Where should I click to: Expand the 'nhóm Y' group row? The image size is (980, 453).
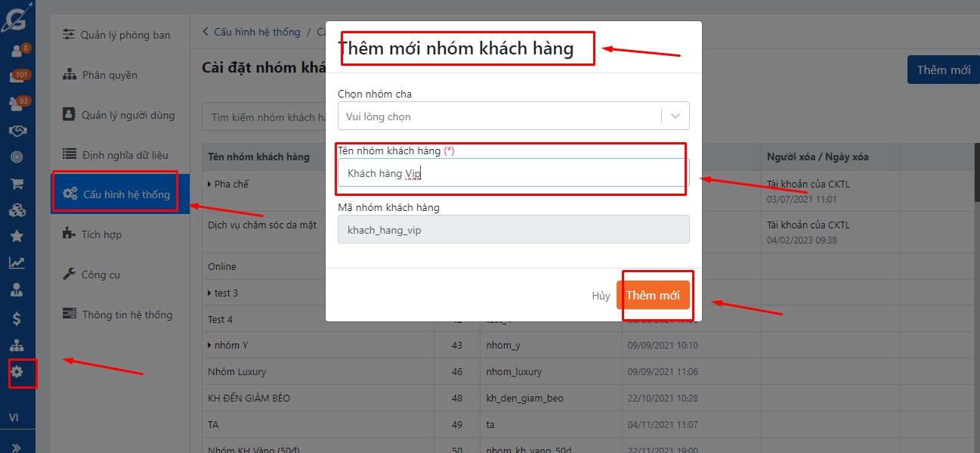210,346
